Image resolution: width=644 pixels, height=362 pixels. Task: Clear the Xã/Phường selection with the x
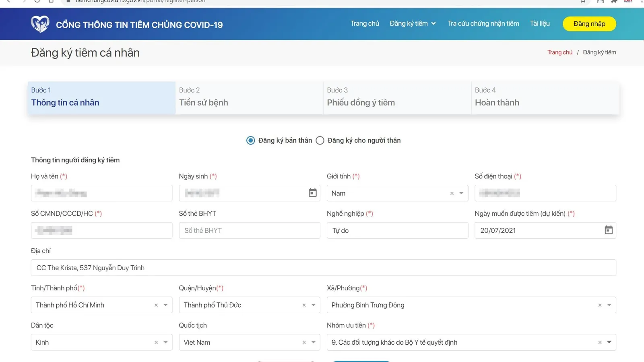[600, 305]
